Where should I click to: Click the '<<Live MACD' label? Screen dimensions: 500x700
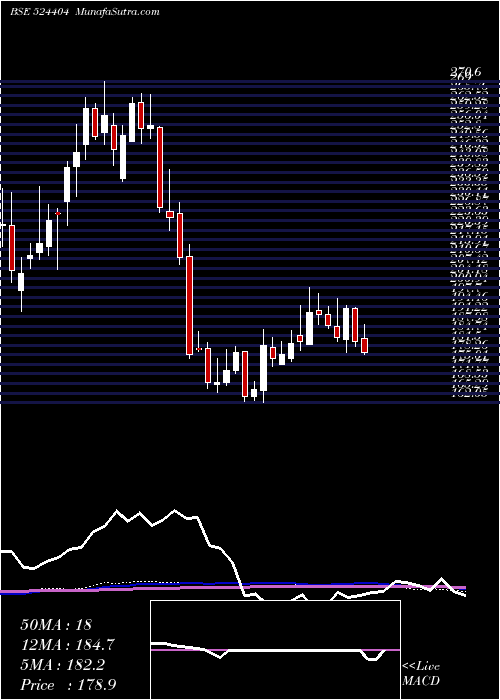421,674
